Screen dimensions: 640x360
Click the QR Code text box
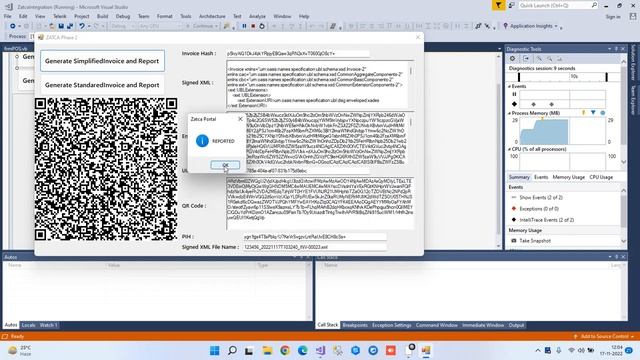coord(320,203)
